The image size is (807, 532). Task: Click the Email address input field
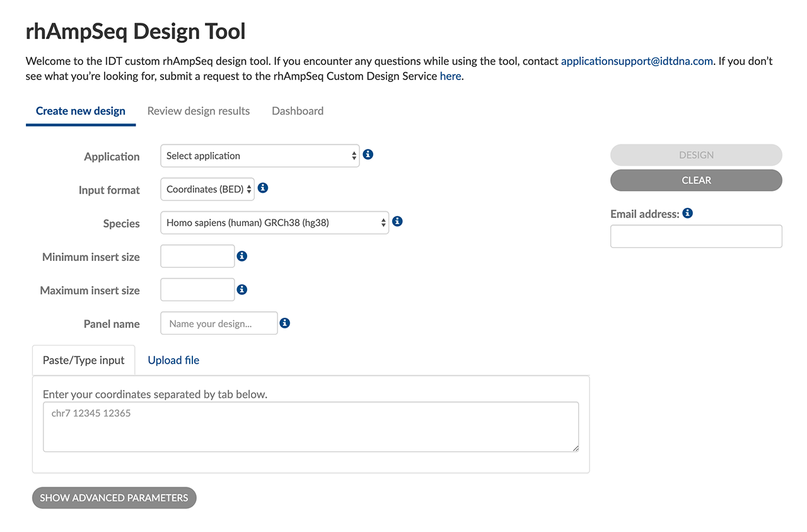(x=696, y=236)
